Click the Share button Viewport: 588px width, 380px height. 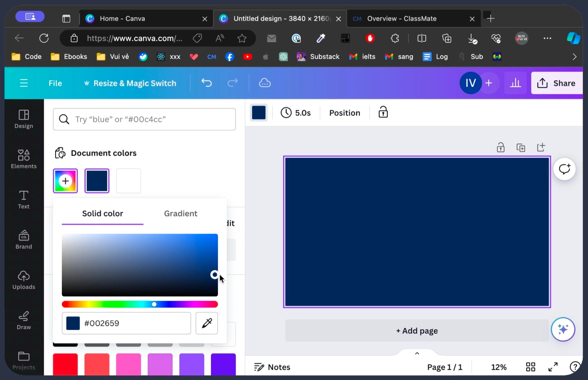(557, 83)
